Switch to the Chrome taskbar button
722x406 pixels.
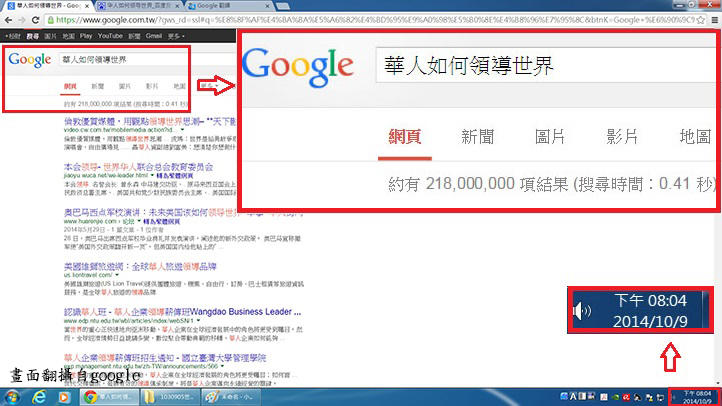point(109,397)
